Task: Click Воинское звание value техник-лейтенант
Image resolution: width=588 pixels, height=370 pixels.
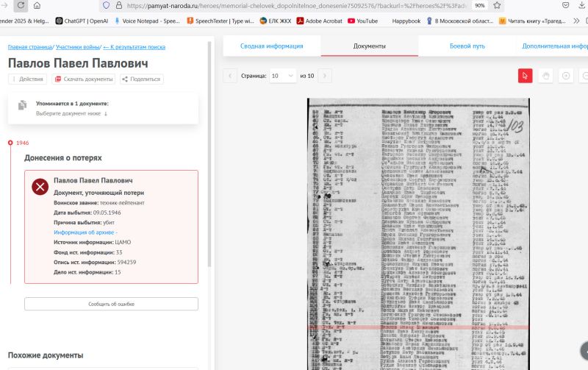Action: pyautogui.click(x=122, y=202)
